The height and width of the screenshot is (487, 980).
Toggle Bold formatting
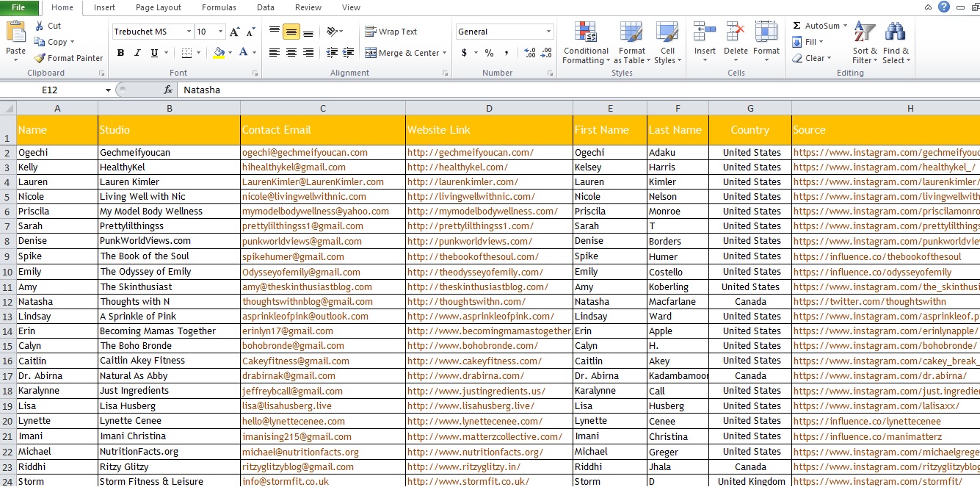pos(120,53)
